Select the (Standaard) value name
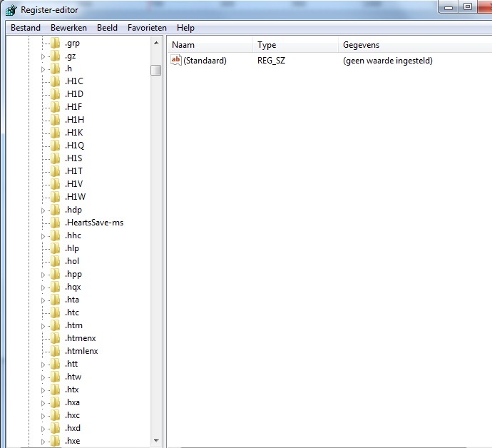The height and width of the screenshot is (448, 492). click(x=205, y=60)
